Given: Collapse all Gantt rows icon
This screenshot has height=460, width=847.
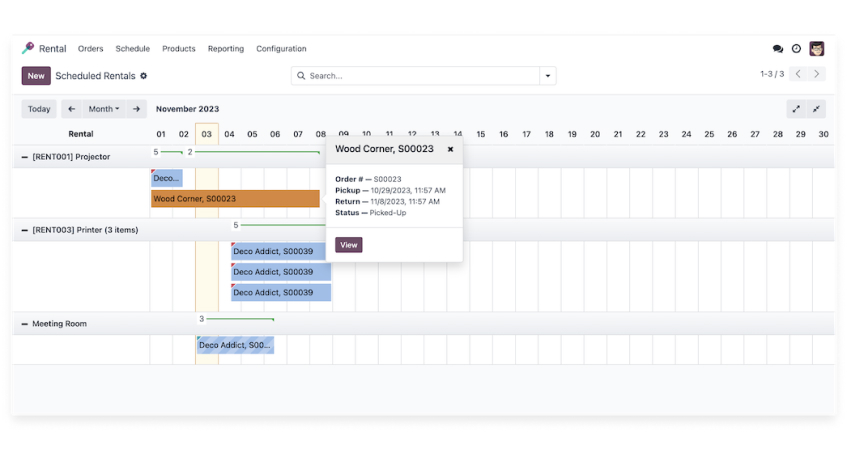Looking at the screenshot, I should click(x=816, y=109).
